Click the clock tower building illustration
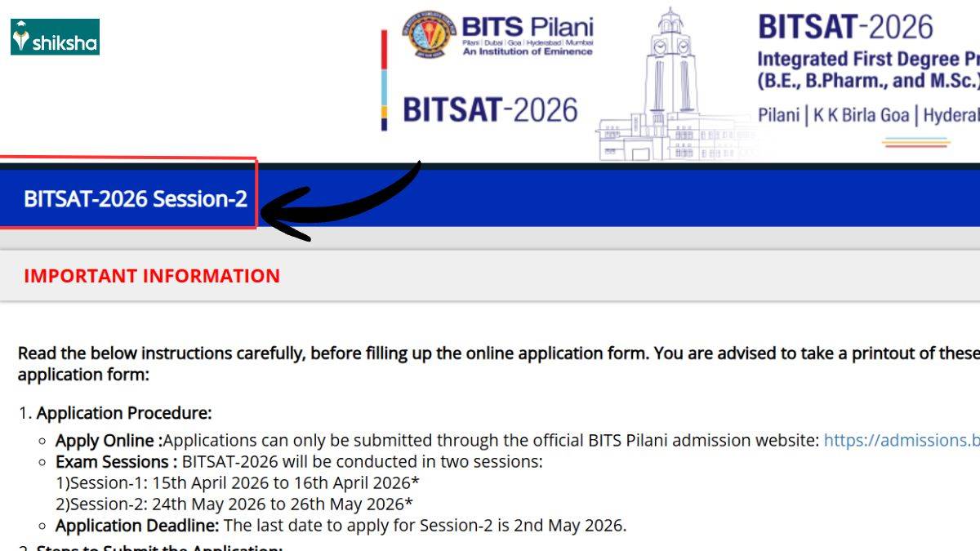 671,90
